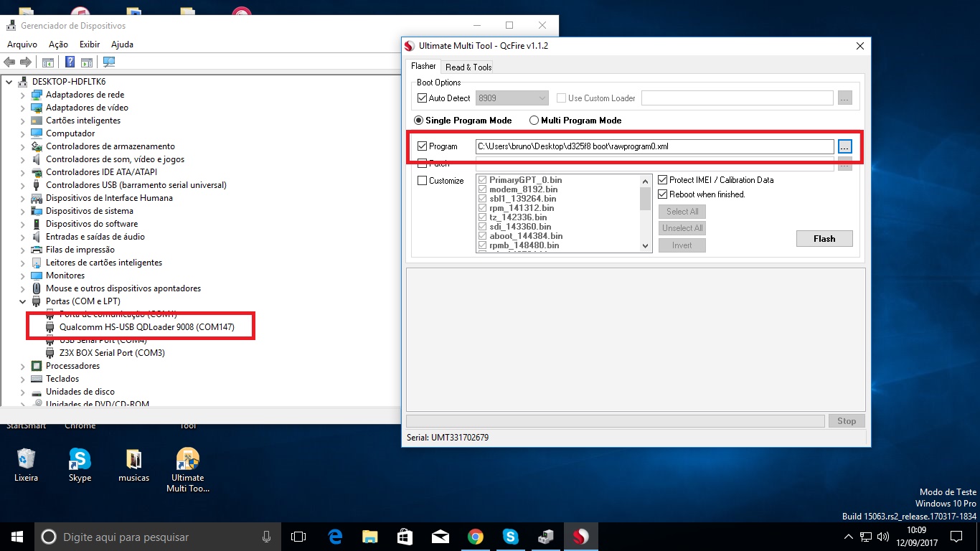
Task: Expand the Processadores node
Action: 23,366
